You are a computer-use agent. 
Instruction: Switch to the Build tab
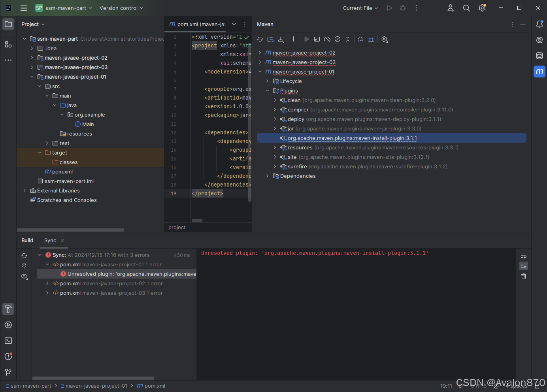(x=27, y=240)
